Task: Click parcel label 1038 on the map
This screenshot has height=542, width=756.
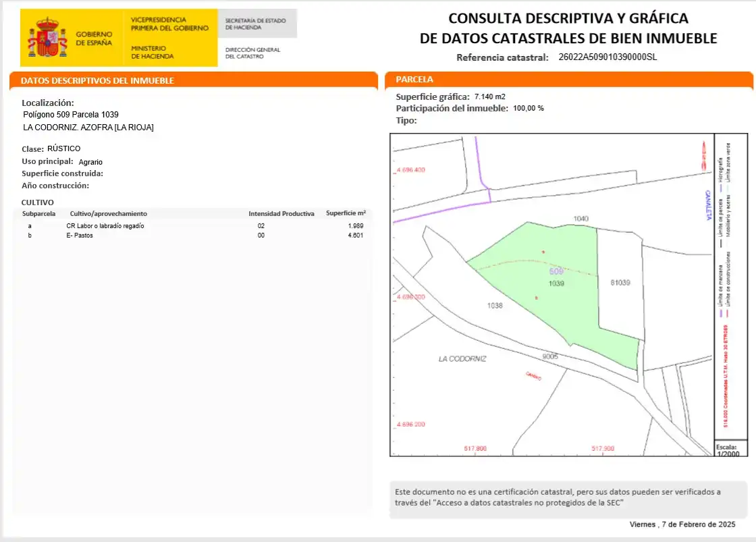Action: [495, 306]
